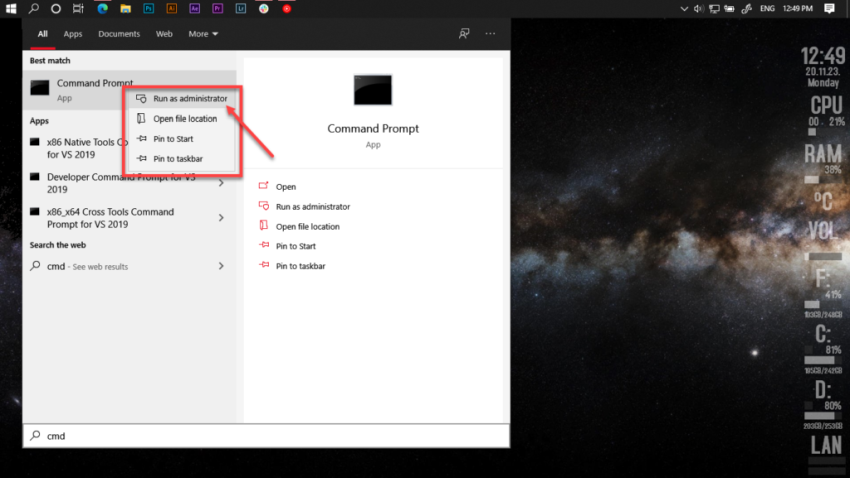This screenshot has width=850, height=478.
Task: Expand the cmd web results arrow
Action: coord(221,266)
